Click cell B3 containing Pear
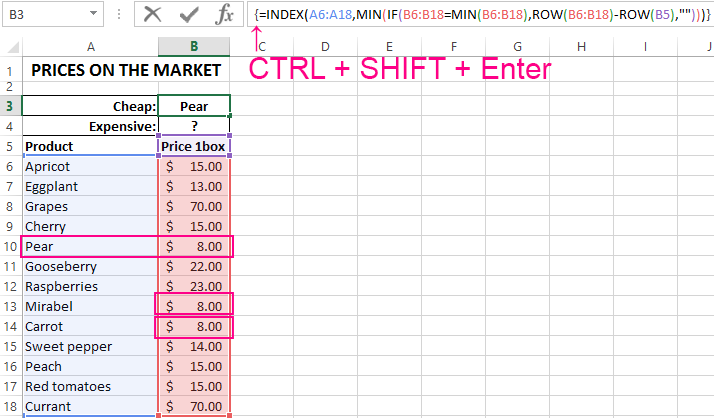Screen dimensions: 714x418 tap(194, 106)
